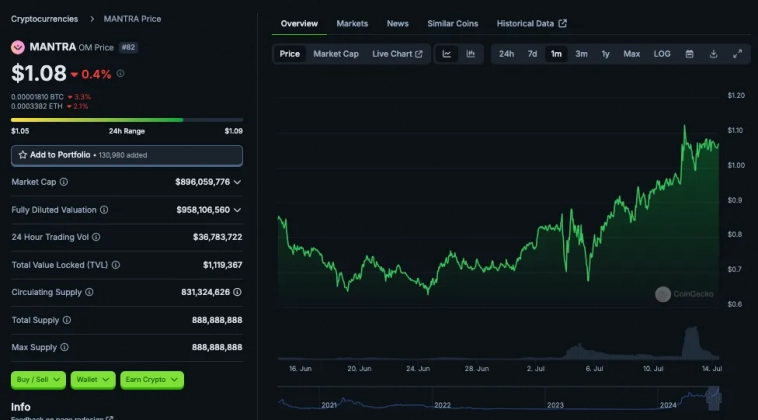Click the chart navigator range handle near 2024
The image size is (758, 420).
pos(714,398)
